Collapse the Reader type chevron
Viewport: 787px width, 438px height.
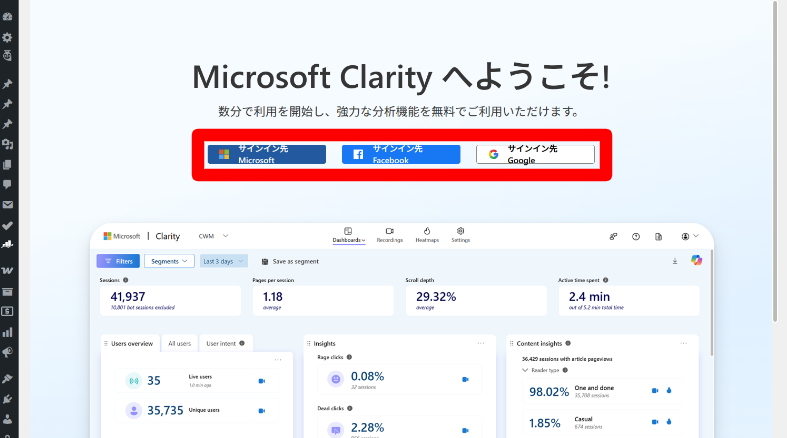click(525, 370)
